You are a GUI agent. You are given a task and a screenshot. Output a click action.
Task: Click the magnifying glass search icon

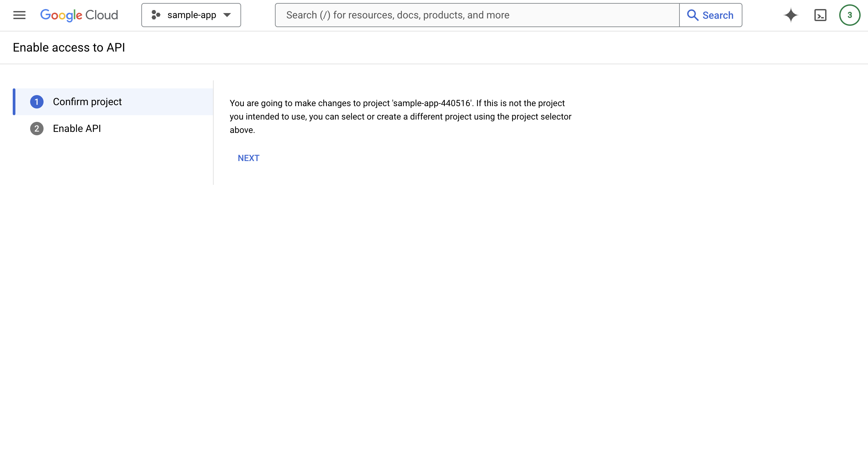click(693, 15)
